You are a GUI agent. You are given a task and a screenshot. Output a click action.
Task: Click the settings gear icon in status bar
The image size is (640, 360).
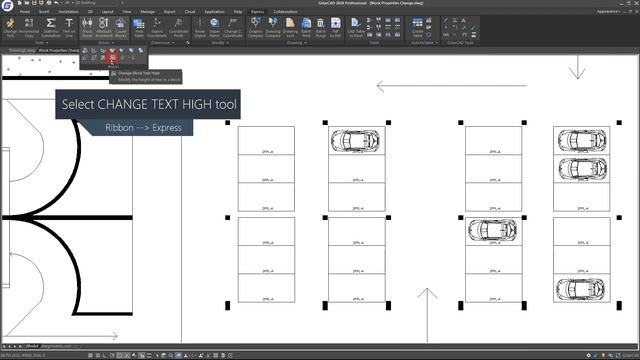pyautogui.click(x=588, y=356)
